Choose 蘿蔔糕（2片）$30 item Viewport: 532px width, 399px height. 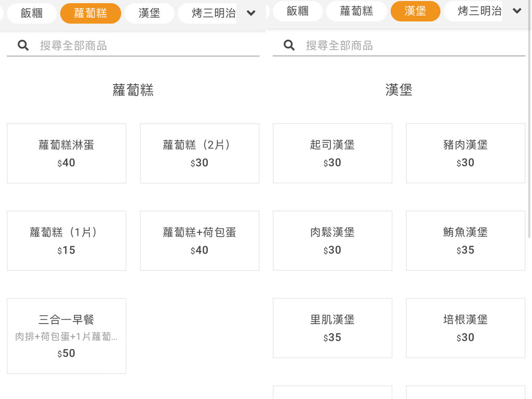click(x=199, y=153)
